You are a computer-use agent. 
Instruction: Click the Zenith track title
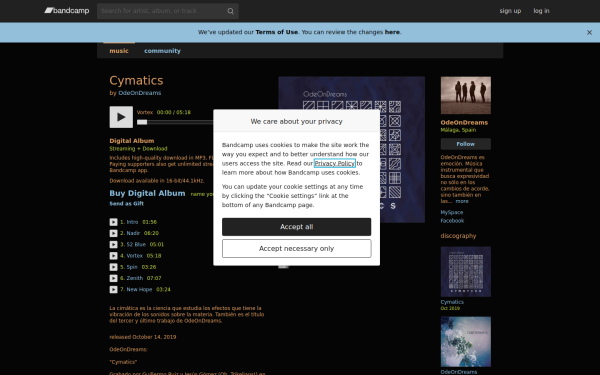click(135, 278)
